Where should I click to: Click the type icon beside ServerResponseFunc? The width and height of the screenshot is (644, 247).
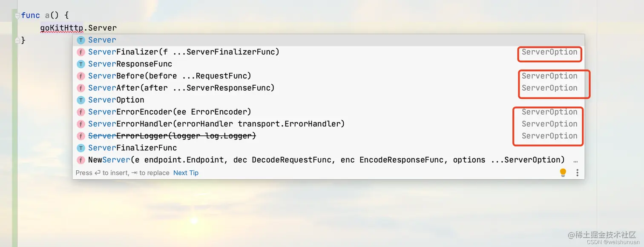coord(81,64)
